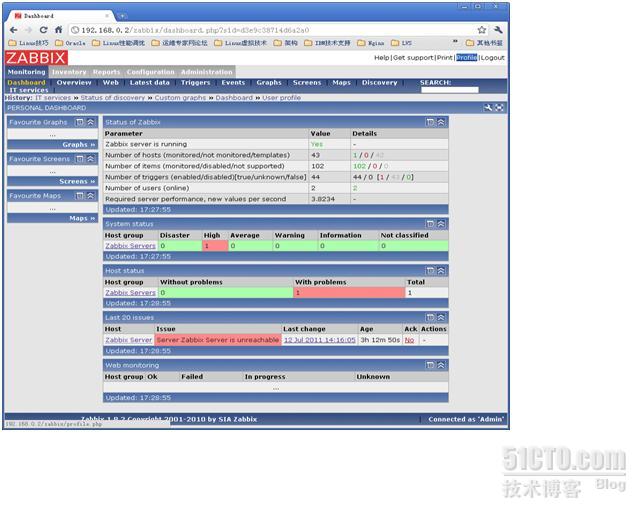Open the first Linux bookmarks folder
Image resolution: width=640 pixels, height=512 pixels.
tap(29, 43)
